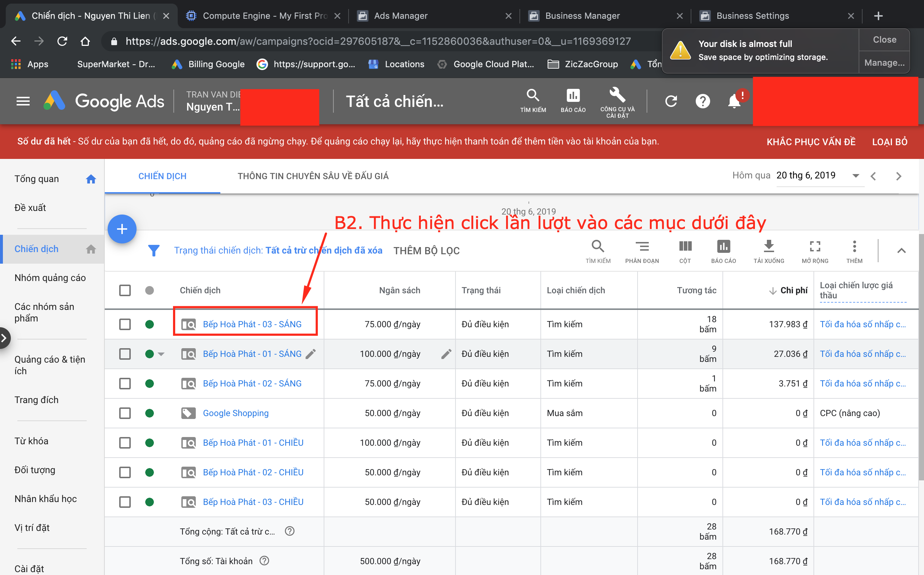Collapse the table toolbar with up chevron
Image resolution: width=924 pixels, height=575 pixels.
(x=901, y=251)
